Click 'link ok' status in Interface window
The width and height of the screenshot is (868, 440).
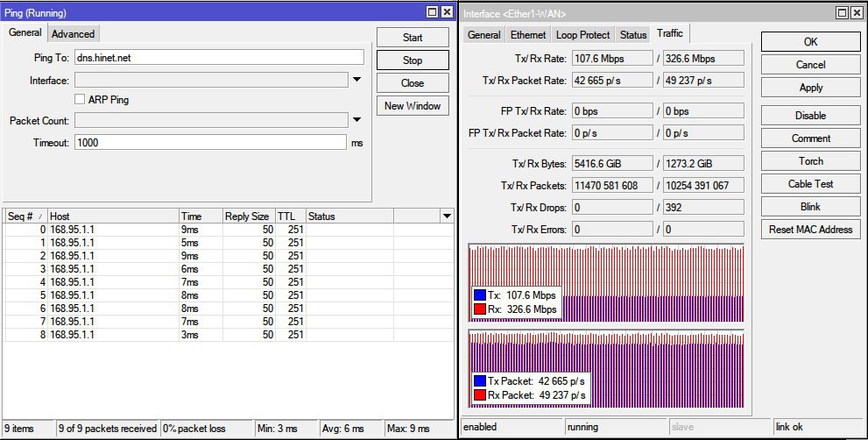click(789, 427)
